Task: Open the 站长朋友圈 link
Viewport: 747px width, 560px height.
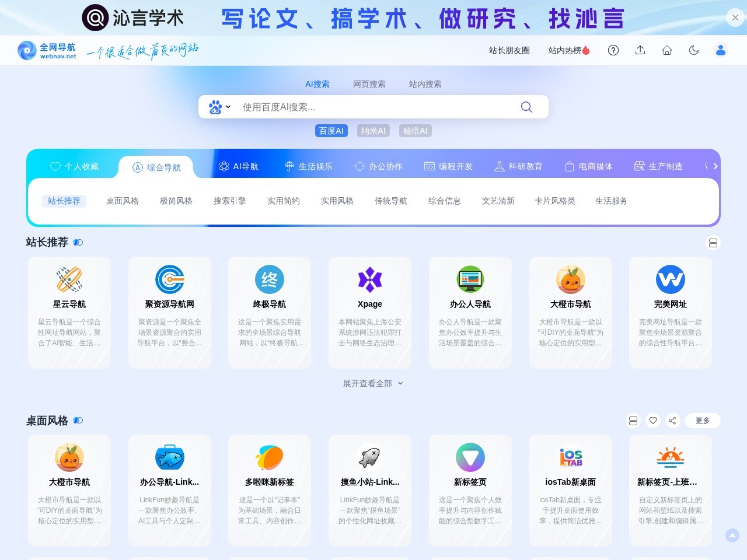Action: 509,50
